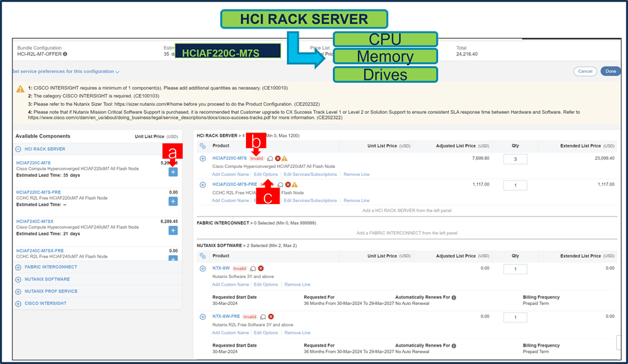The height and width of the screenshot is (364, 628).
Task: Click Remove Line for NTX-SW-FRE
Action: pos(298,333)
